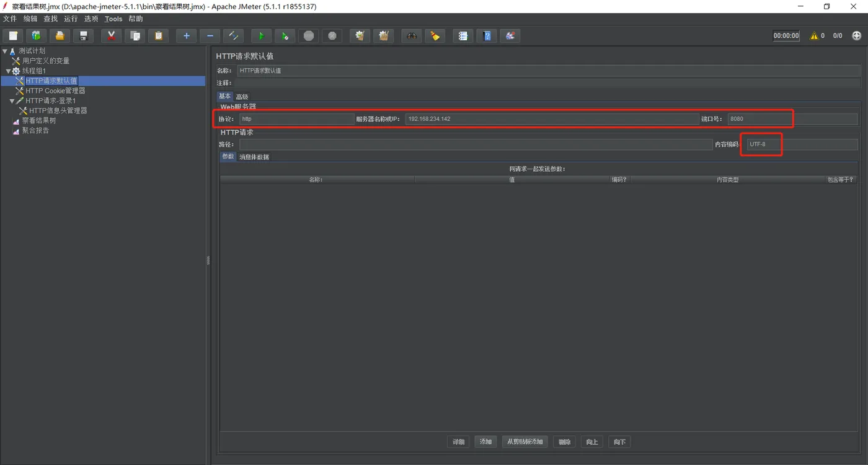Open the 编辑 menu

tap(30, 19)
